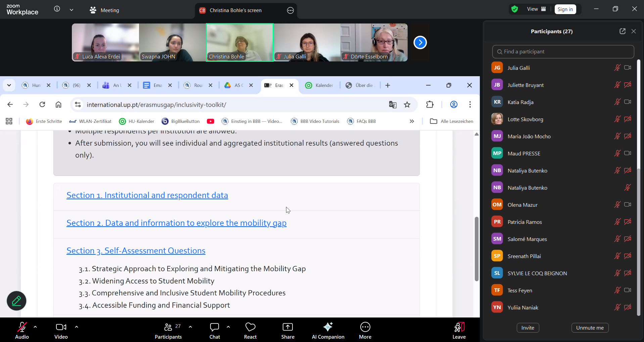Open the browser extensions puzzle icon
Viewport: 644px width, 342px height.
point(430,104)
